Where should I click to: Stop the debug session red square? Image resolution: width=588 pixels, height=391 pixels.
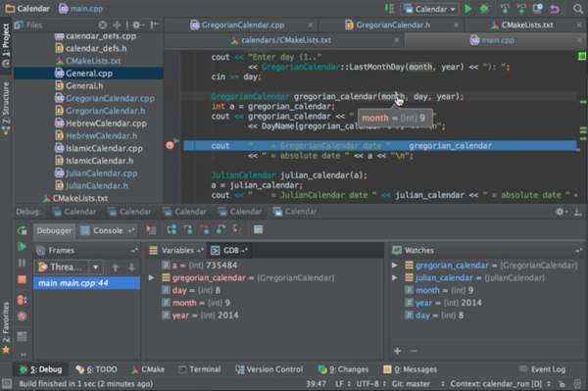(x=23, y=279)
